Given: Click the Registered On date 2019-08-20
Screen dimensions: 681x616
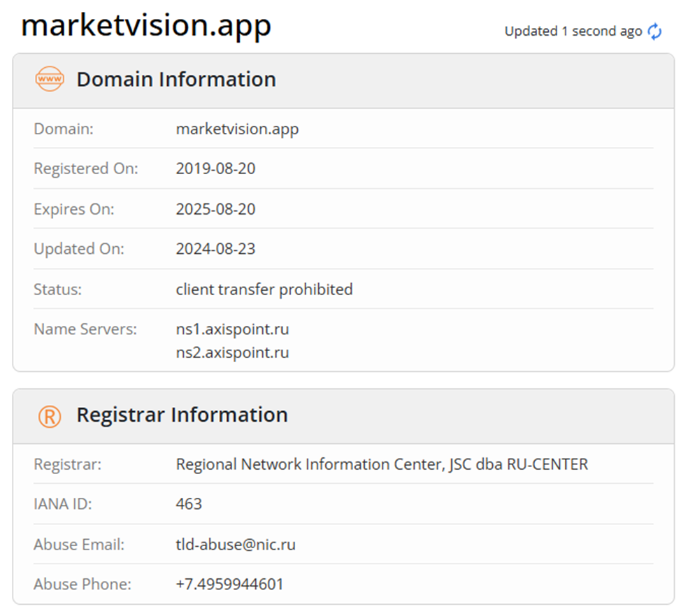Looking at the screenshot, I should point(215,169).
